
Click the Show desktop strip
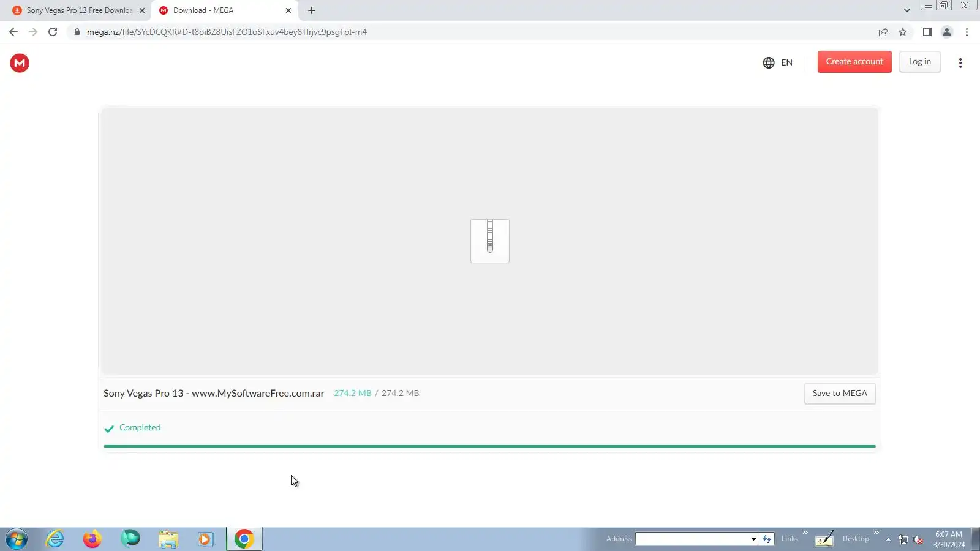tap(975, 539)
